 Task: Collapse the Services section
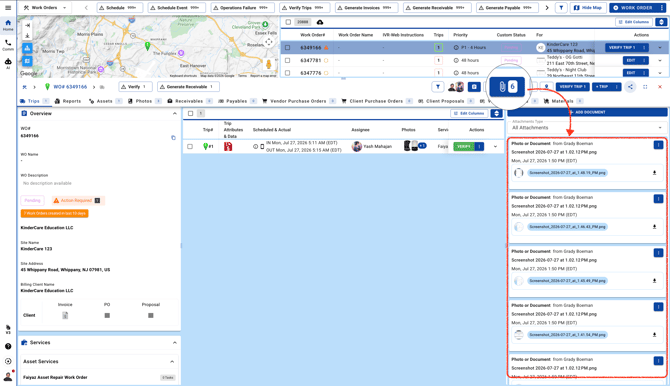coord(174,342)
